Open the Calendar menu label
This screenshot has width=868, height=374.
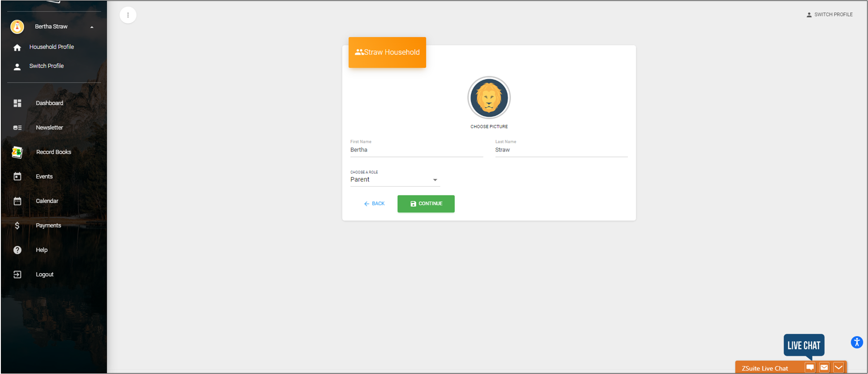coord(47,201)
